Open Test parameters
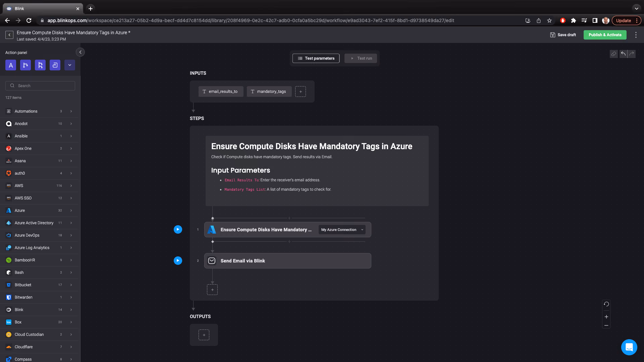Screen dimensions: 644x362 tap(316, 58)
